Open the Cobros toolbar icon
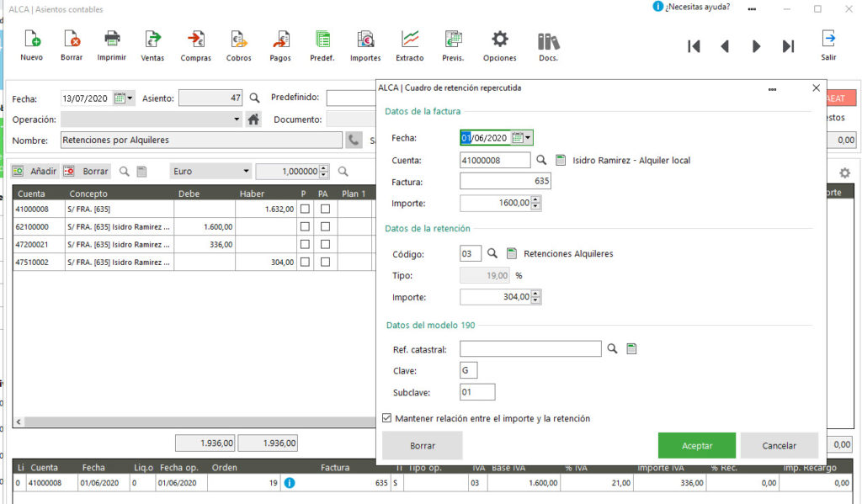862x504 pixels. (x=238, y=45)
